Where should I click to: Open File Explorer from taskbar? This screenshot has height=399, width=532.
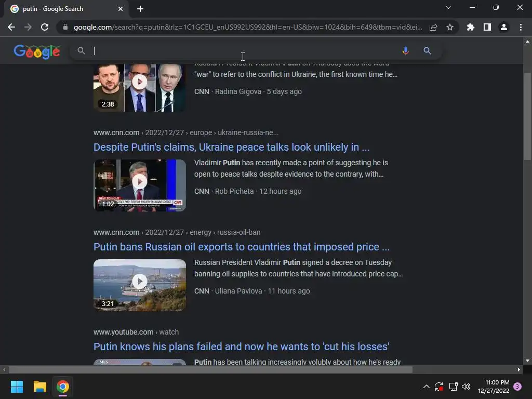39,387
